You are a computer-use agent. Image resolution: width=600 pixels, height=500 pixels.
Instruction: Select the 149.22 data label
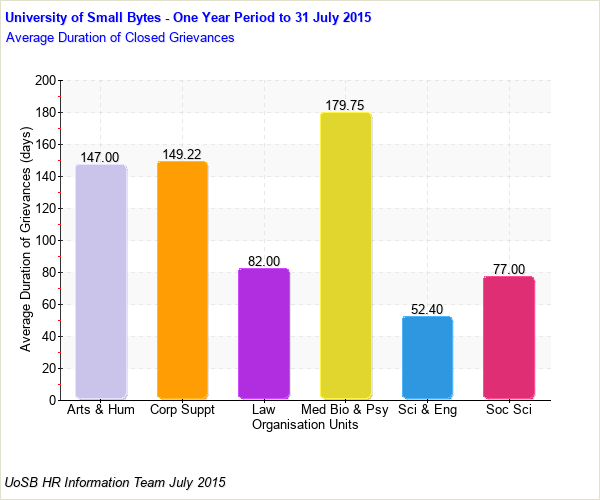[182, 154]
